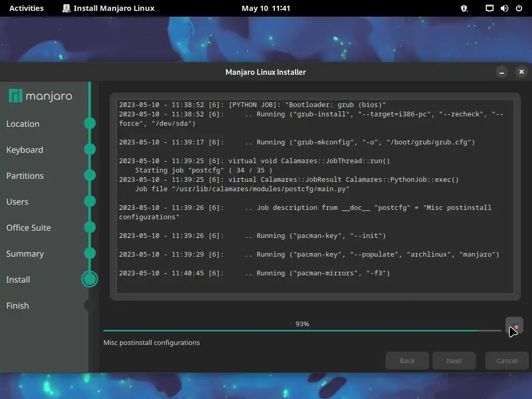Select the Location step in sidebar
Image resolution: width=532 pixels, height=399 pixels.
pyautogui.click(x=23, y=124)
